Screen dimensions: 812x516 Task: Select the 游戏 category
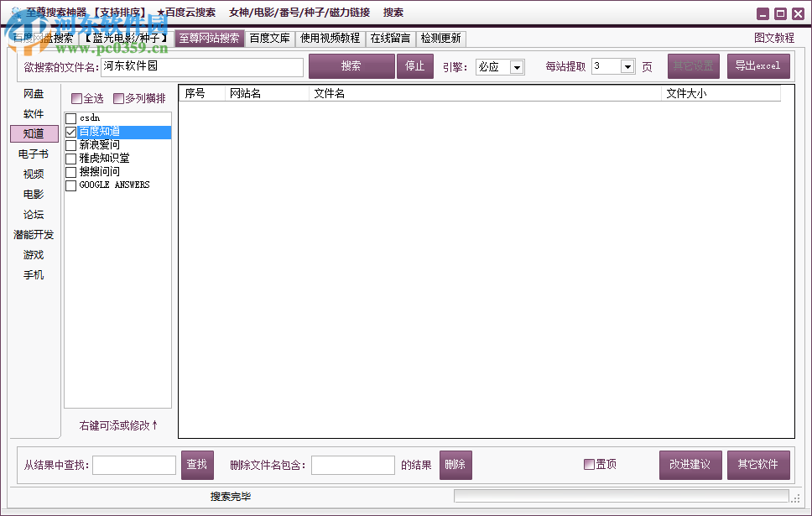tap(34, 255)
